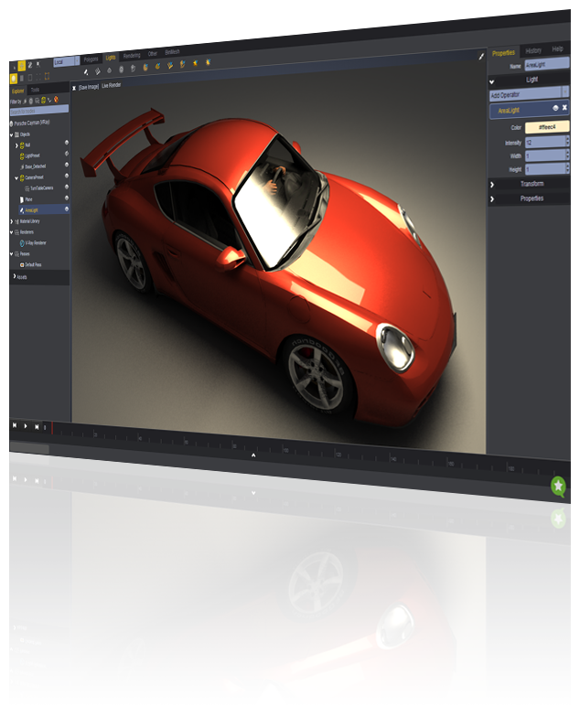Screen dimensions: 580x728
Task: Click the V-Ray Renderer node icon
Action: tap(21, 243)
